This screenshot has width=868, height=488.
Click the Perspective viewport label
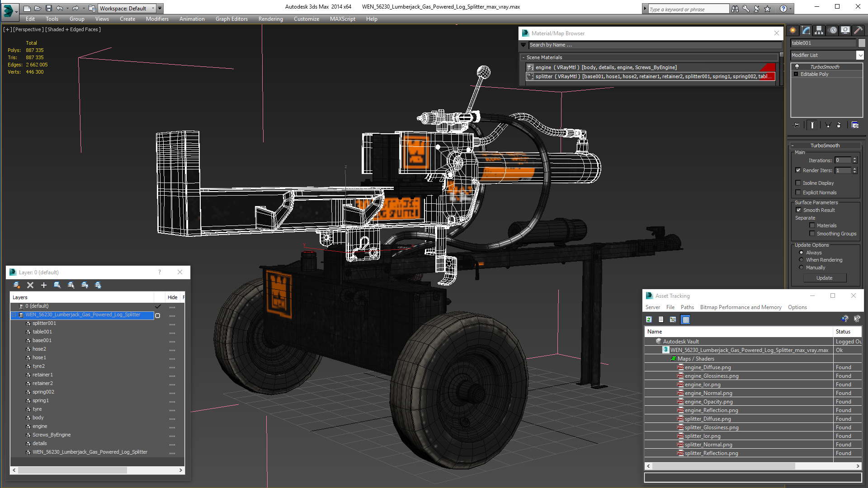coord(28,29)
